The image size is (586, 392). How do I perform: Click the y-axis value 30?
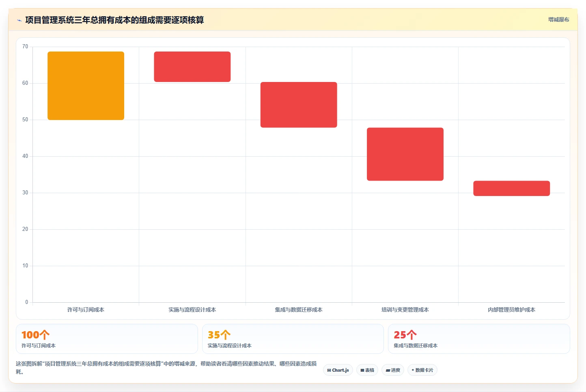coord(25,193)
